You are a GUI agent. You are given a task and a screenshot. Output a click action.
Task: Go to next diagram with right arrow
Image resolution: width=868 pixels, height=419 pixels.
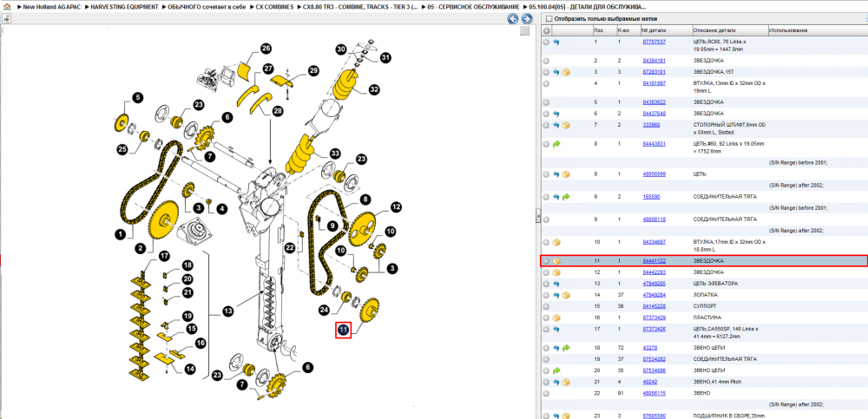click(527, 19)
